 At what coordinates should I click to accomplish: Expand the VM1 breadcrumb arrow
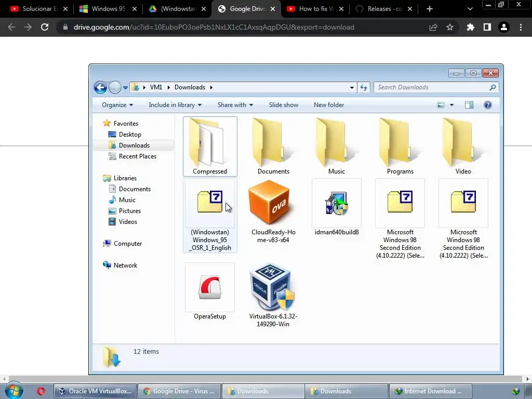[168, 87]
